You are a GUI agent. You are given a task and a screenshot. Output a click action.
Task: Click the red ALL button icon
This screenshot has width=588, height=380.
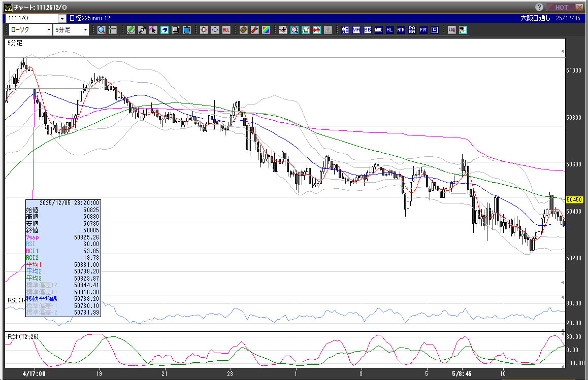(x=226, y=30)
